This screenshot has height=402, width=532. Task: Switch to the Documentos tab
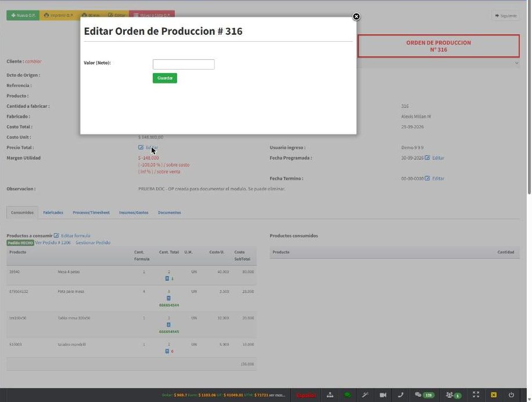tap(170, 212)
